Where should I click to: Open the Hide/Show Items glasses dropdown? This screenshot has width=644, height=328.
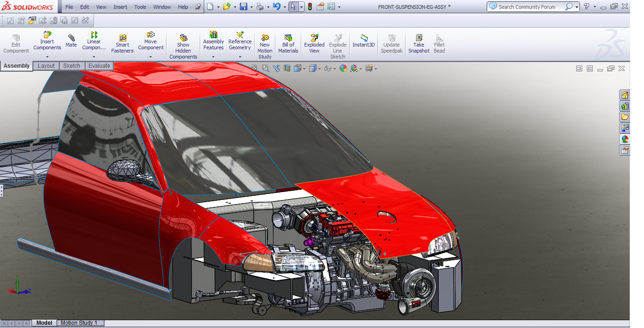[x=329, y=68]
